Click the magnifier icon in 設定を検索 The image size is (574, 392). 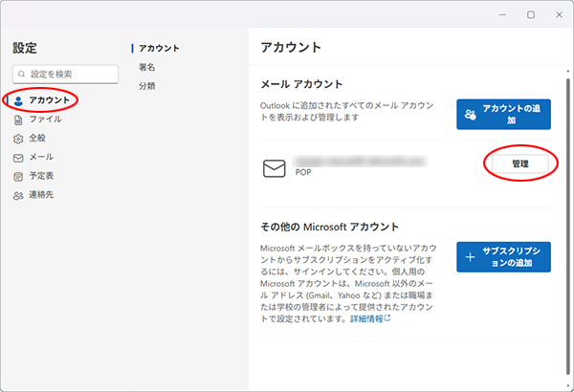[22, 74]
